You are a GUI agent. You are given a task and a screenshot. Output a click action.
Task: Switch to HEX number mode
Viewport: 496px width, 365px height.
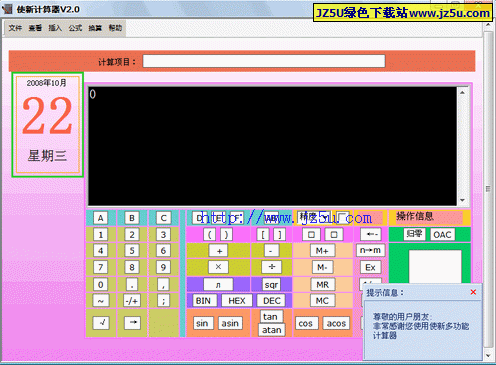(237, 301)
